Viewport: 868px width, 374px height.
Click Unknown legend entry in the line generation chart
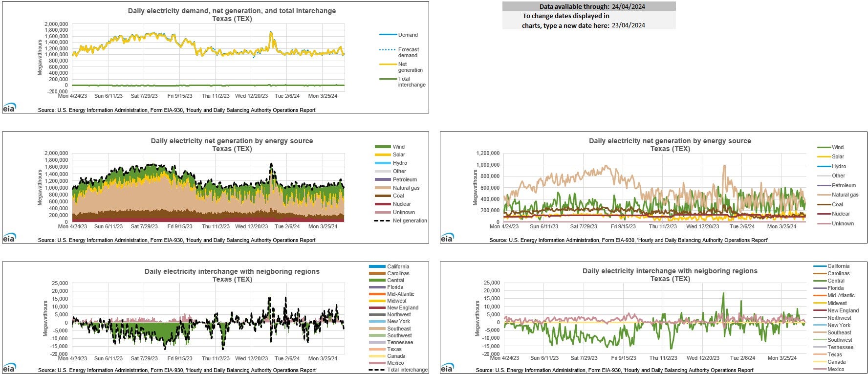(x=836, y=223)
